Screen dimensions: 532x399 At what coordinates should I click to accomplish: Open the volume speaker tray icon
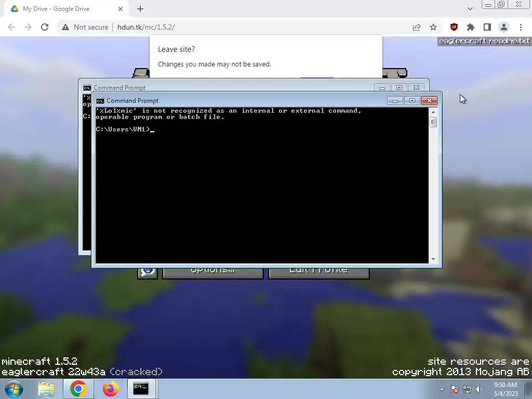480,389
